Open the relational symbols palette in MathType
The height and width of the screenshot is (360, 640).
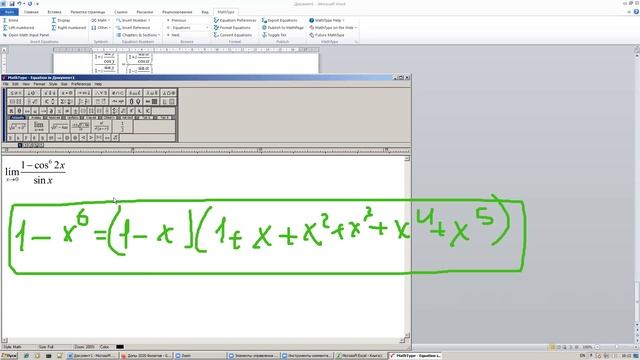tap(15, 93)
